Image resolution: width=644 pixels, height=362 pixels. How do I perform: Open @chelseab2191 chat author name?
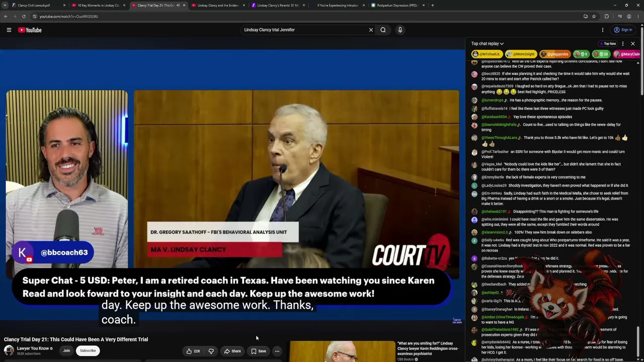coord(494,212)
